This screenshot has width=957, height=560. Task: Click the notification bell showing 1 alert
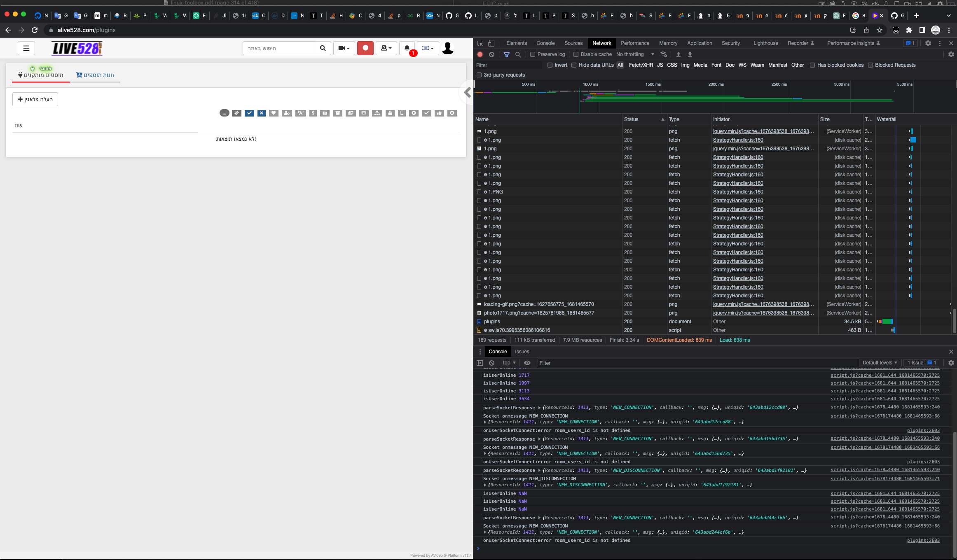[407, 48]
